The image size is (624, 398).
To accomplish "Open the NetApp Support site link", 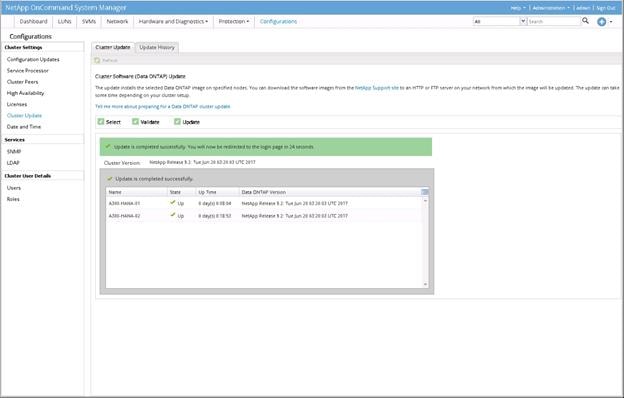I will pyautogui.click(x=376, y=88).
